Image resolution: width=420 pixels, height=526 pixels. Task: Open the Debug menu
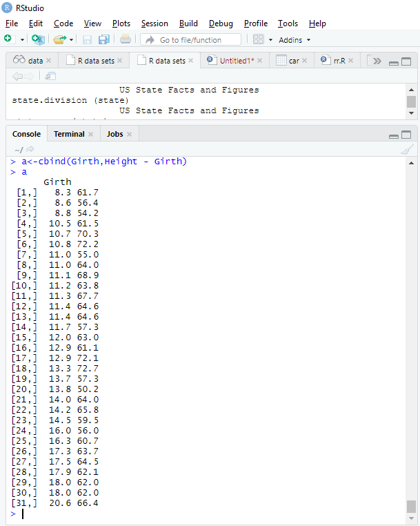[221, 23]
